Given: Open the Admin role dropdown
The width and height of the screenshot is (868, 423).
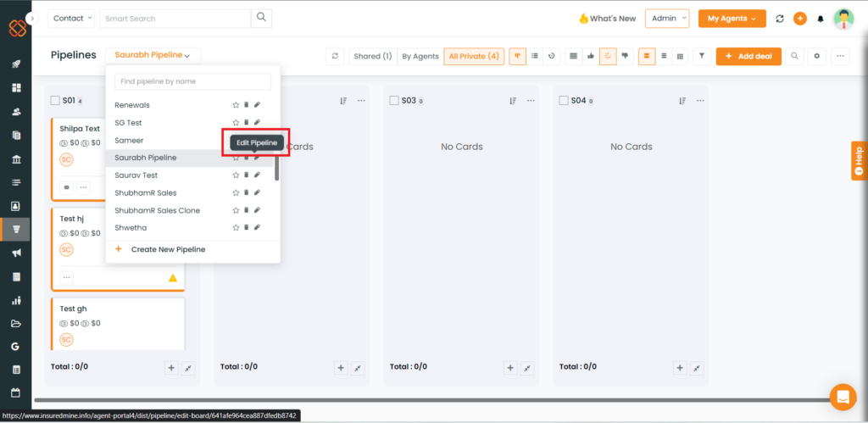Looking at the screenshot, I should [x=667, y=19].
